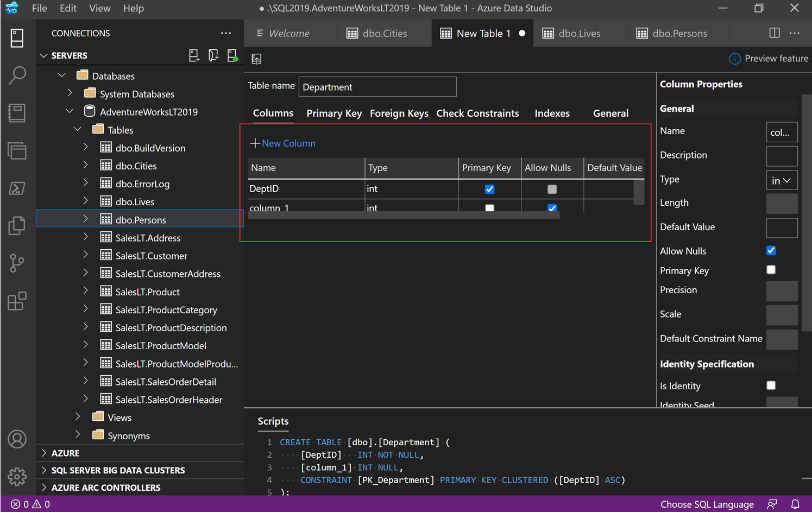Check Primary Key in Column Properties
Screen dimensions: 812x512
click(x=771, y=270)
